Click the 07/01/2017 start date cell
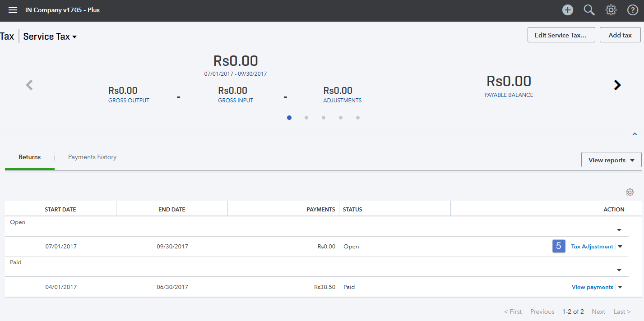The height and width of the screenshot is (321, 644). point(61,247)
